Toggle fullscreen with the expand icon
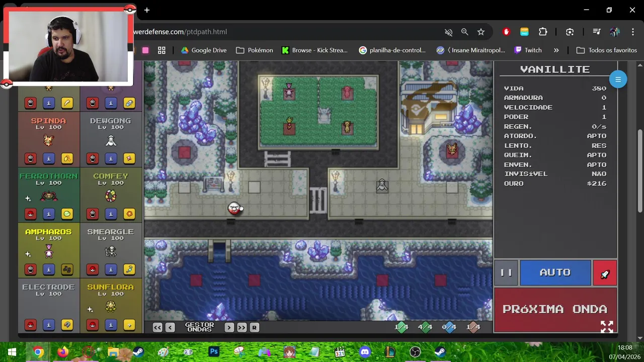The height and width of the screenshot is (362, 644). coord(607,327)
